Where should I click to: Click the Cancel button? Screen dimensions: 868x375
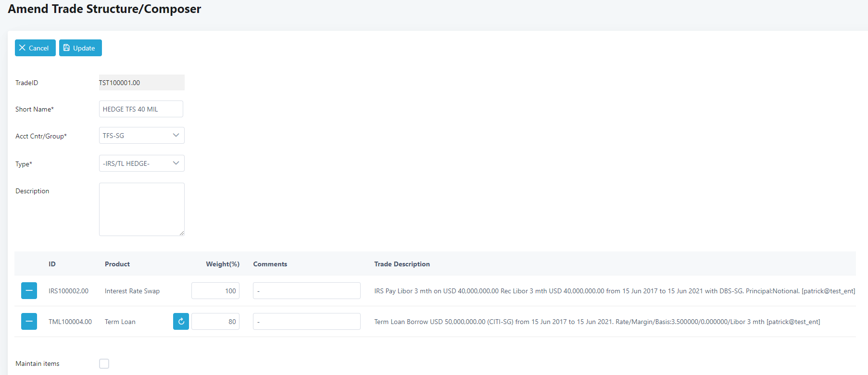tap(35, 48)
